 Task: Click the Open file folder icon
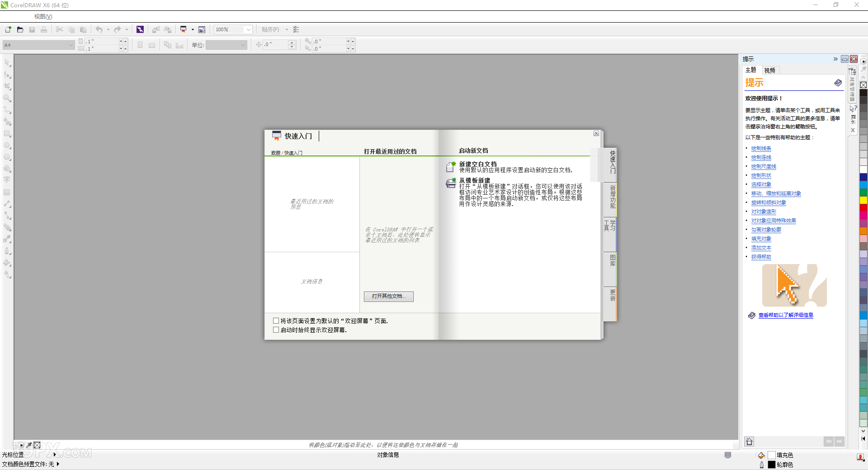point(20,29)
